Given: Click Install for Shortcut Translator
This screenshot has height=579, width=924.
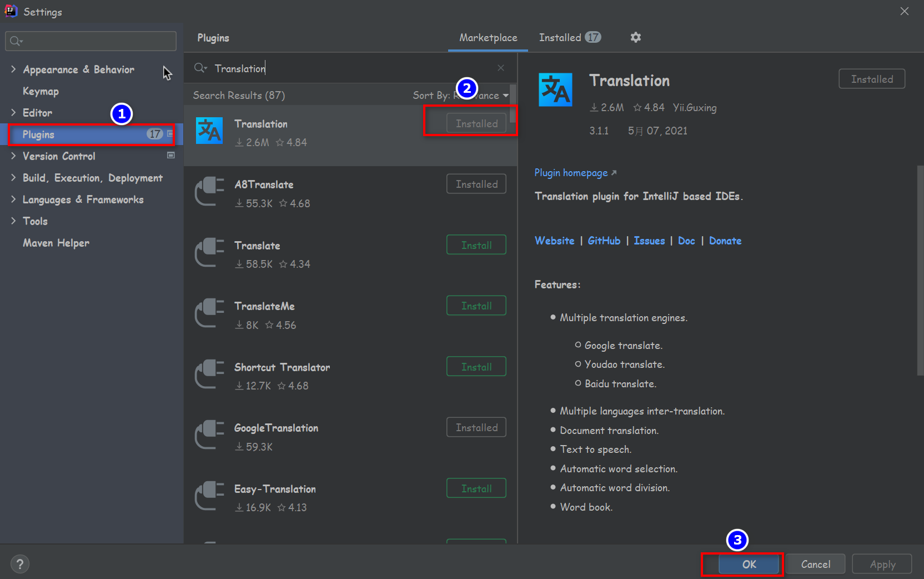Looking at the screenshot, I should 476,367.
